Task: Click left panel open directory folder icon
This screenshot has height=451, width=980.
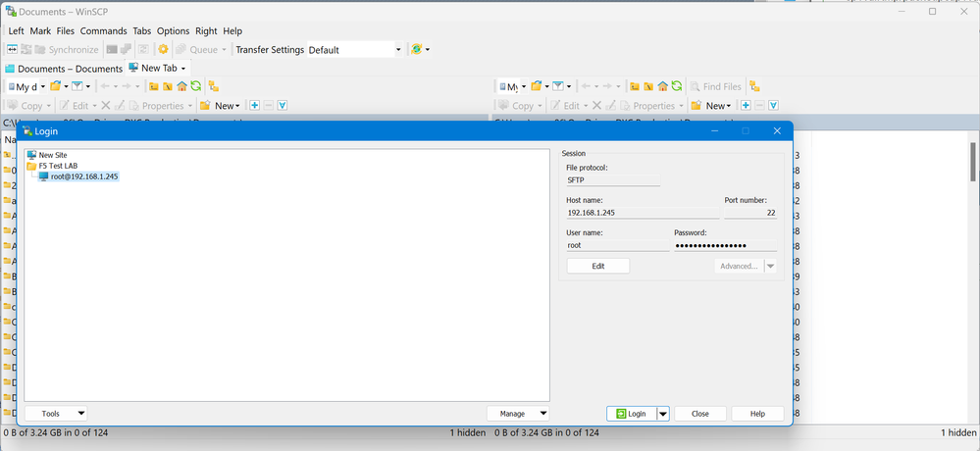Action: pos(56,86)
